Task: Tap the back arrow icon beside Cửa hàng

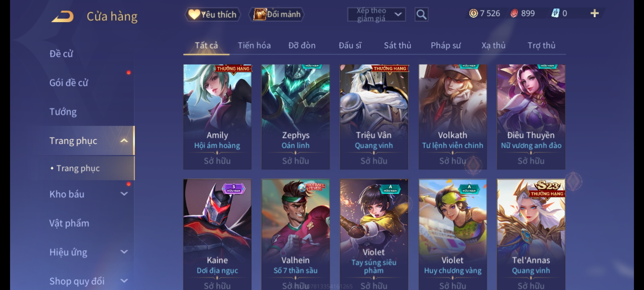Action: pos(63,16)
